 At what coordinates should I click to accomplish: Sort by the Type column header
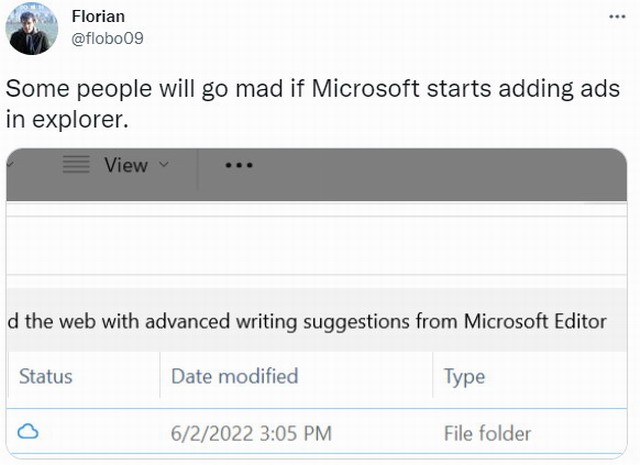464,376
